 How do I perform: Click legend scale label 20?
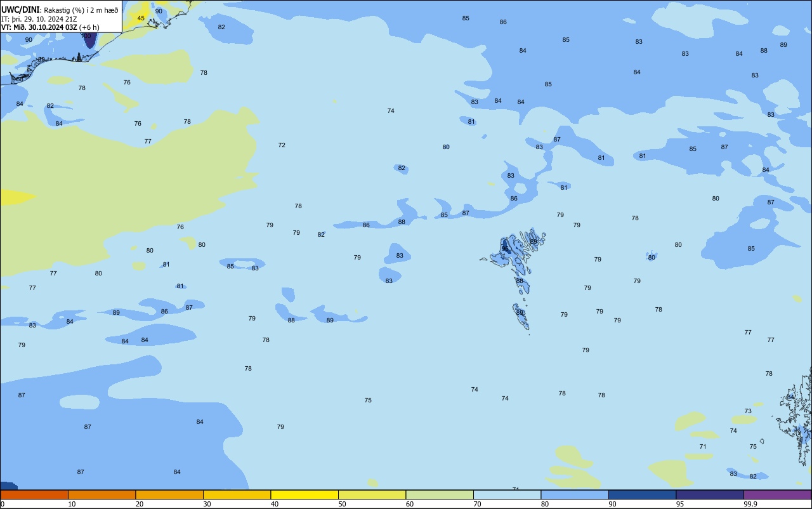click(139, 504)
